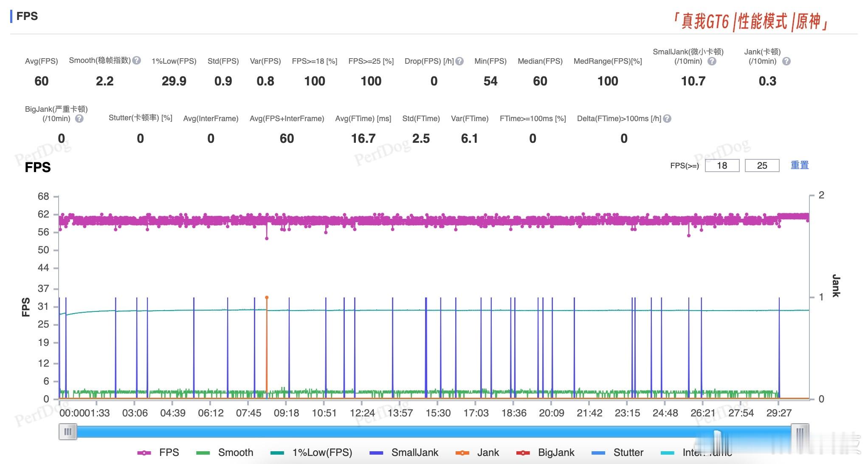
Task: Click the SmallJank help question-mark icon
Action: pos(712,61)
